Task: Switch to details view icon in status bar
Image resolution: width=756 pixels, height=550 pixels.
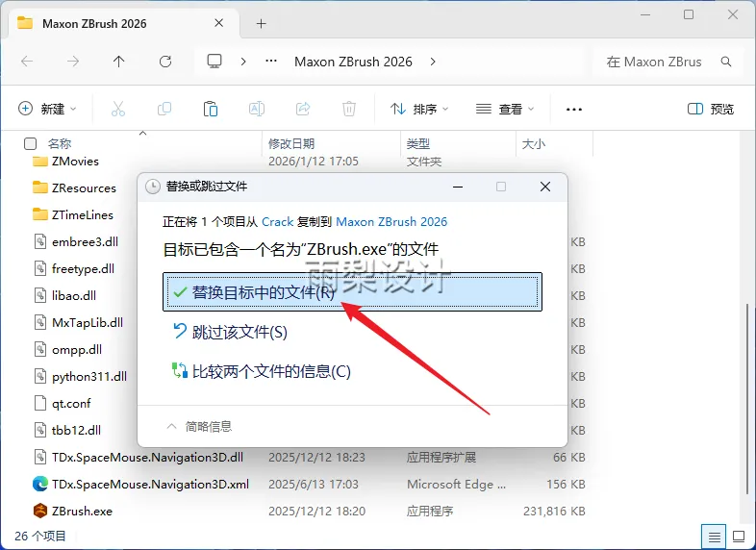Action: [x=714, y=536]
